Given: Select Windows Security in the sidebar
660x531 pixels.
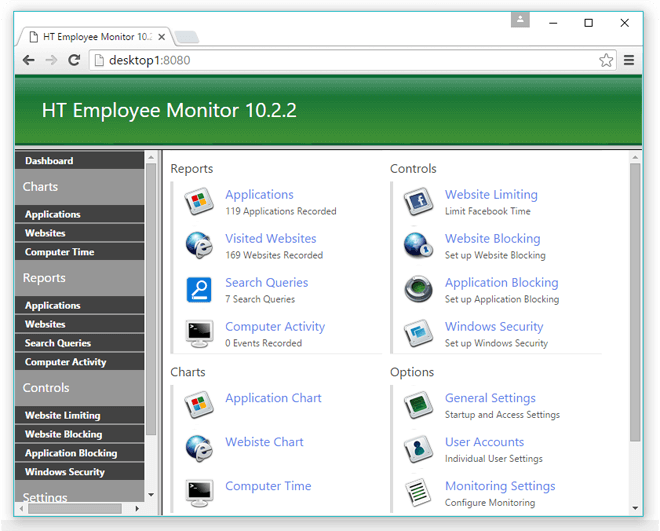Looking at the screenshot, I should (80, 472).
